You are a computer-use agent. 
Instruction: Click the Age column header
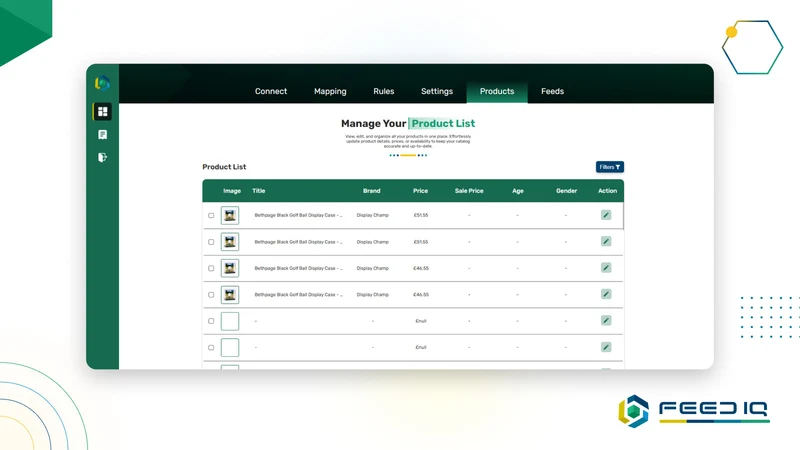tap(518, 191)
